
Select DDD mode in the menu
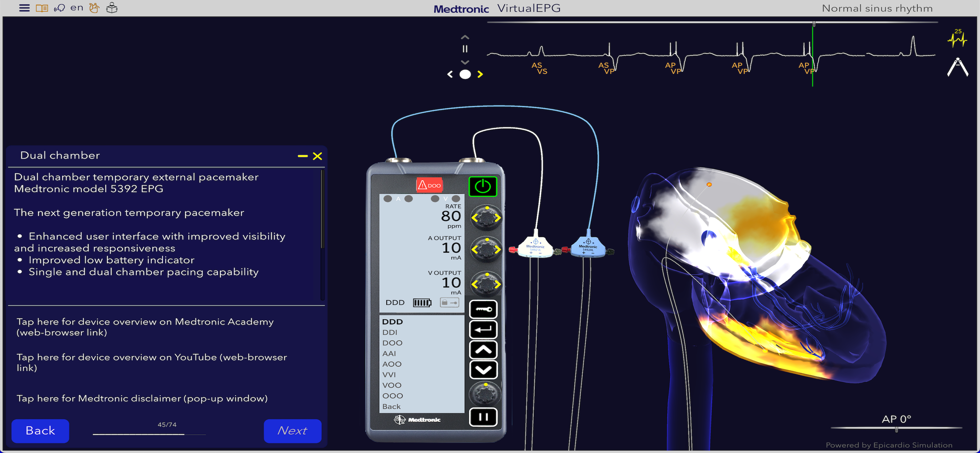(392, 322)
